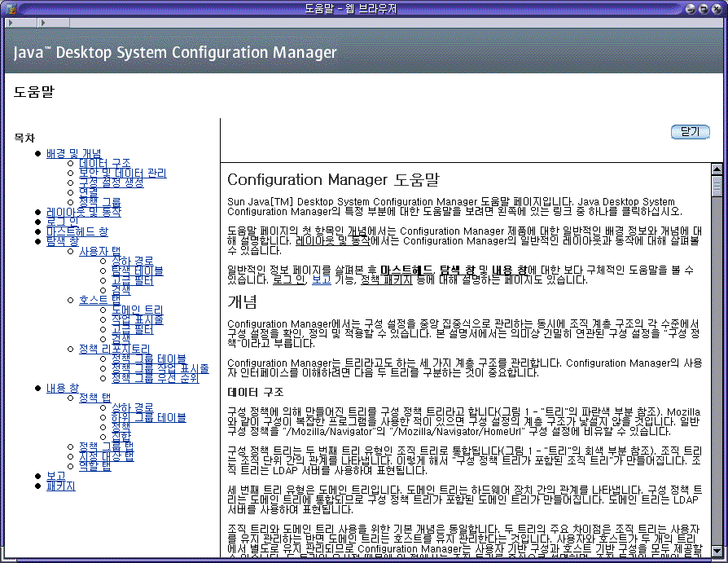Image resolution: width=728 pixels, height=563 pixels.
Task: Select the 정책 그룹 link under 배경 및 개념
Action: coord(100,202)
